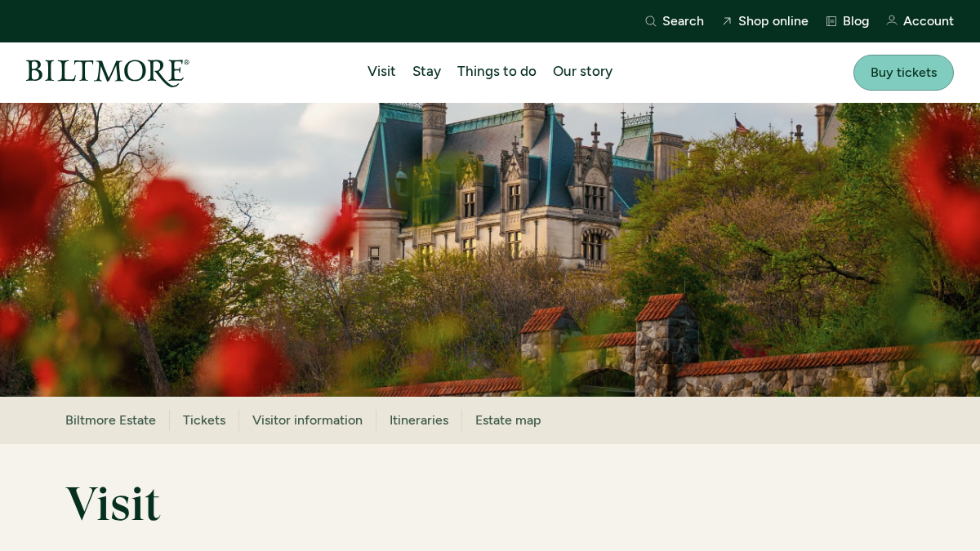Open the Stay menu
980x551 pixels.
(426, 72)
